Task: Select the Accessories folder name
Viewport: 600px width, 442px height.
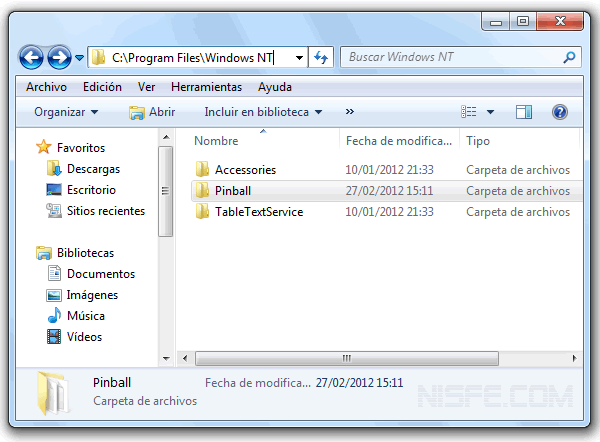Action: click(245, 170)
